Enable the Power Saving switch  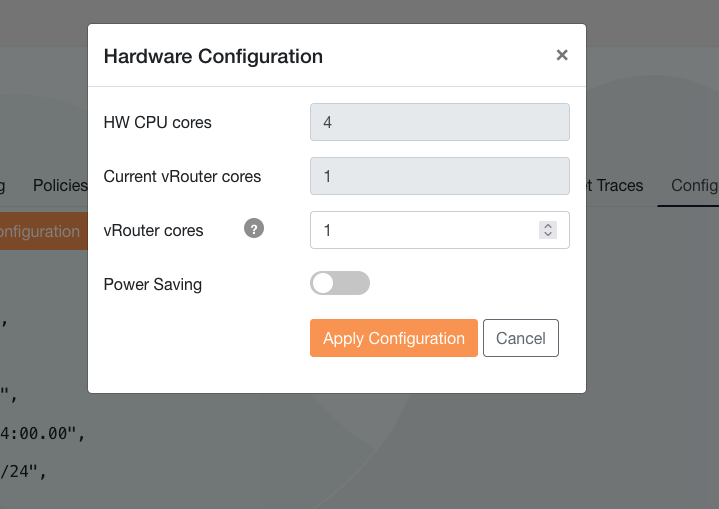[x=340, y=284]
